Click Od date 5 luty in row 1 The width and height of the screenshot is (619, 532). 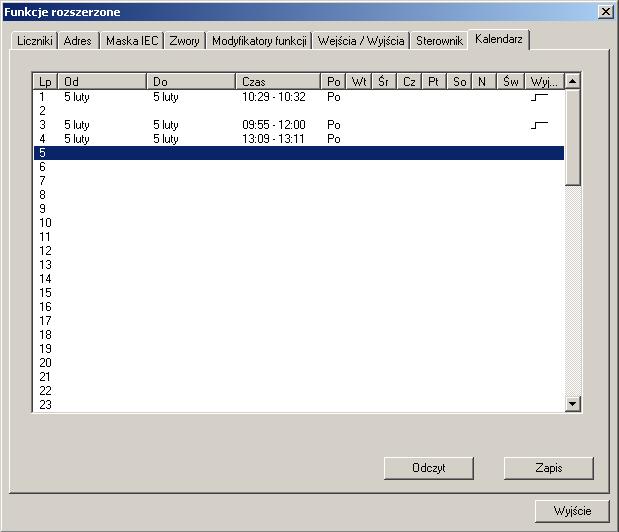click(77, 97)
